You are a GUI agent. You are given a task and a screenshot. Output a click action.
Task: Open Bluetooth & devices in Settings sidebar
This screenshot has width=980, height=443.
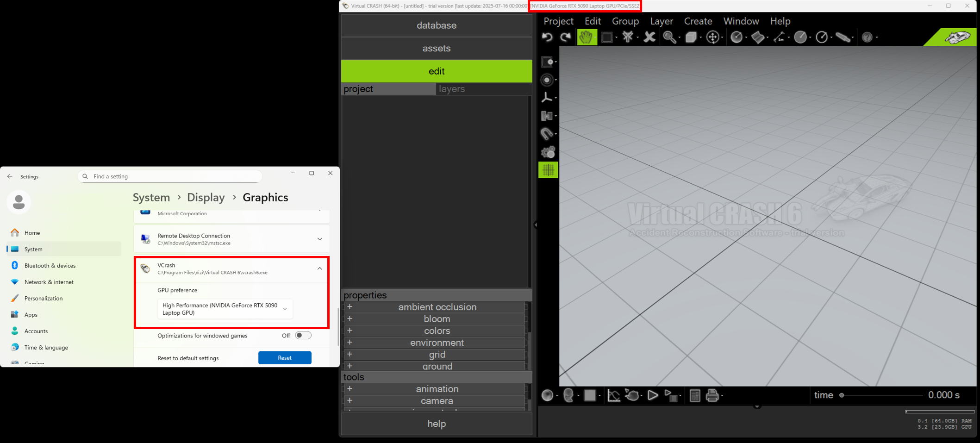(64, 266)
